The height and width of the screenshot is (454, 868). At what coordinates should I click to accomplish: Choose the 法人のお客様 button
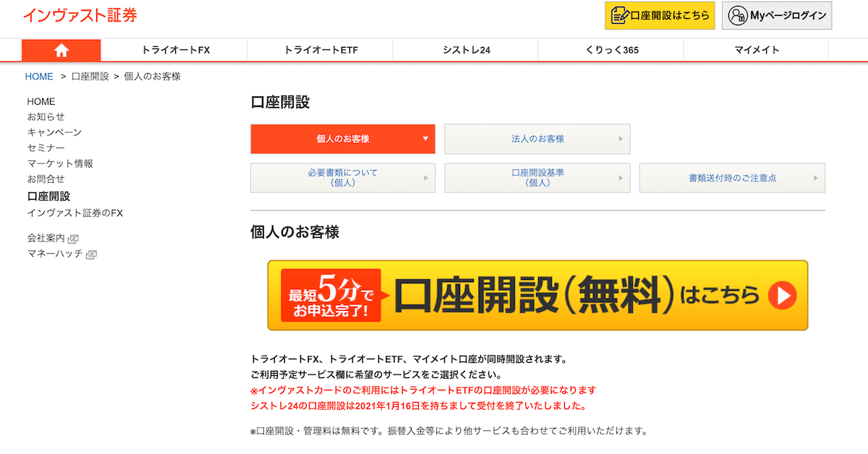(x=537, y=139)
